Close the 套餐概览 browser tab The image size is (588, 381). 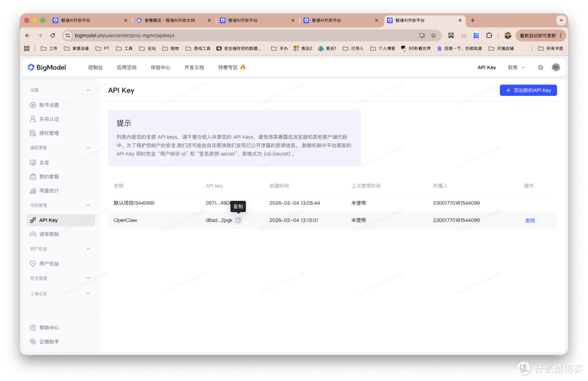click(209, 21)
